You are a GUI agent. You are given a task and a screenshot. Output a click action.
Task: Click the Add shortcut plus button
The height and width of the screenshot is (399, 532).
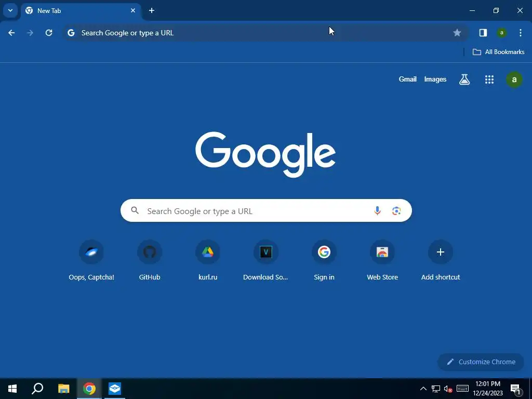pyautogui.click(x=441, y=252)
